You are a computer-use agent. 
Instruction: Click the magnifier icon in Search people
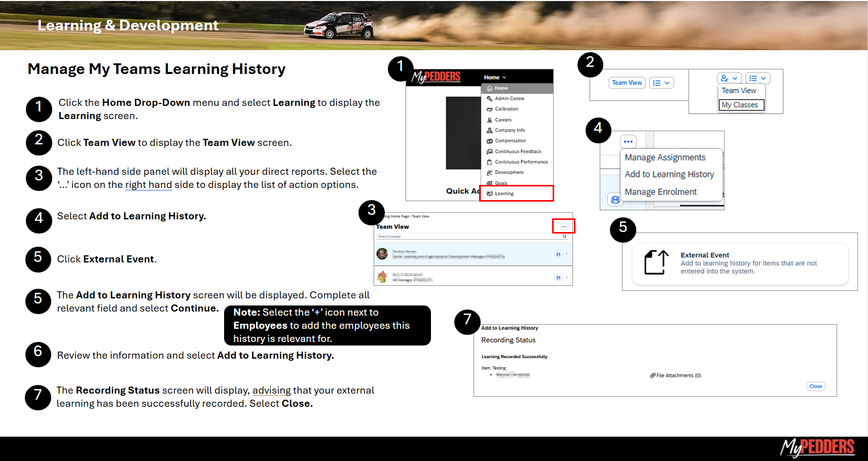click(564, 237)
